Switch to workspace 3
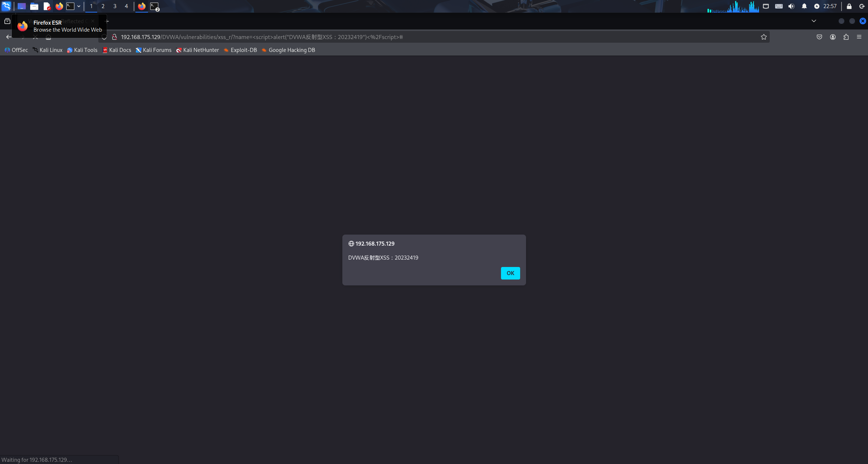 click(x=114, y=6)
